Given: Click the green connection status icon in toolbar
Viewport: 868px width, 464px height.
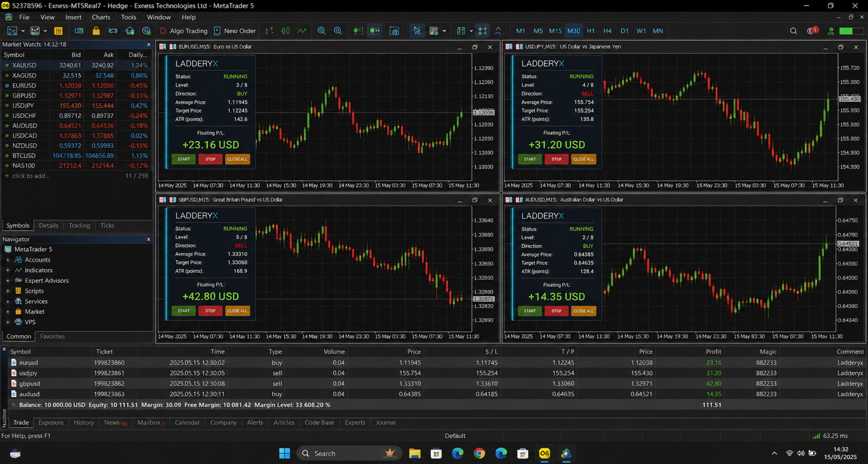Looking at the screenshot, I should (x=831, y=31).
